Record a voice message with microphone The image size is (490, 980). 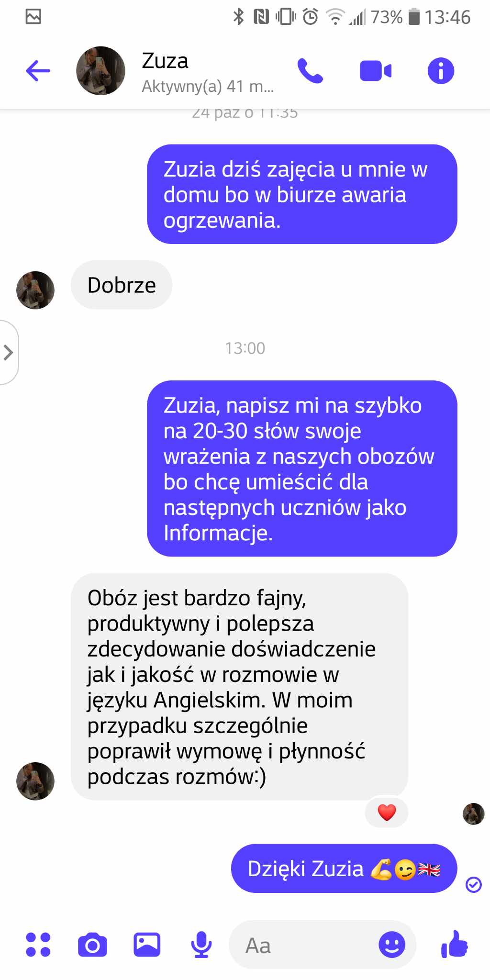click(x=201, y=945)
